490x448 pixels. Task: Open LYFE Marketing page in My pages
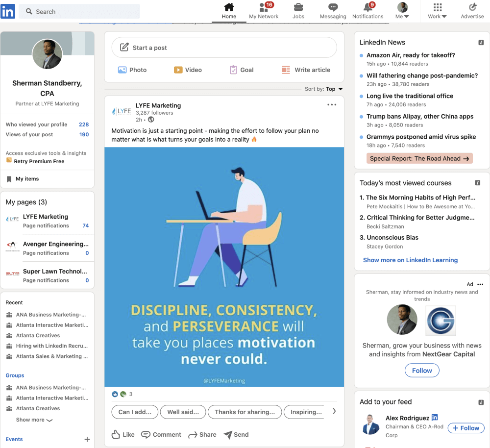45,217
